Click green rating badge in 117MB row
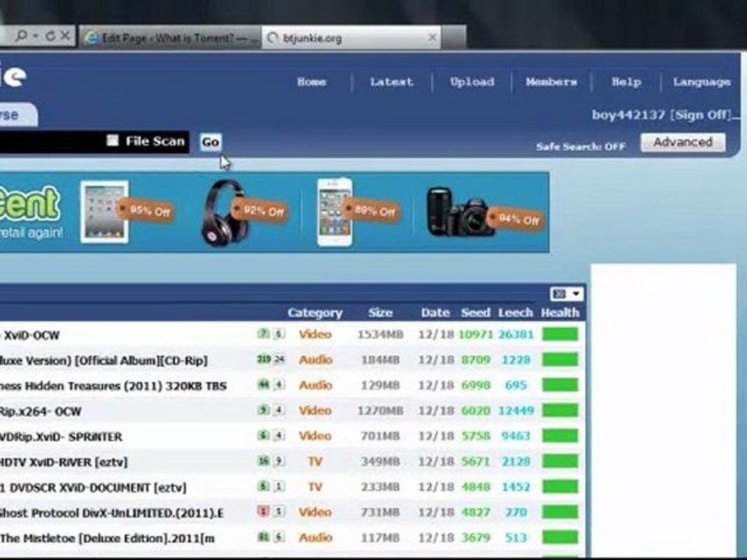The width and height of the screenshot is (747, 560). (264, 537)
